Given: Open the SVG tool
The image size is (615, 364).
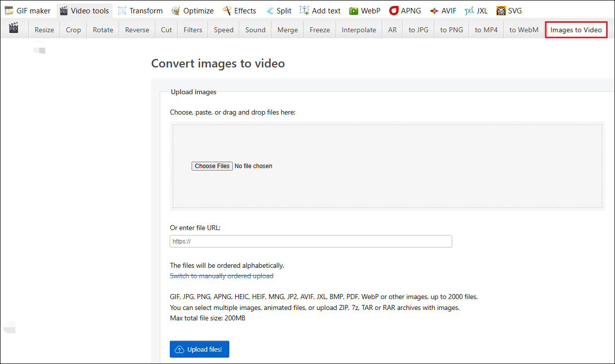Looking at the screenshot, I should point(509,10).
